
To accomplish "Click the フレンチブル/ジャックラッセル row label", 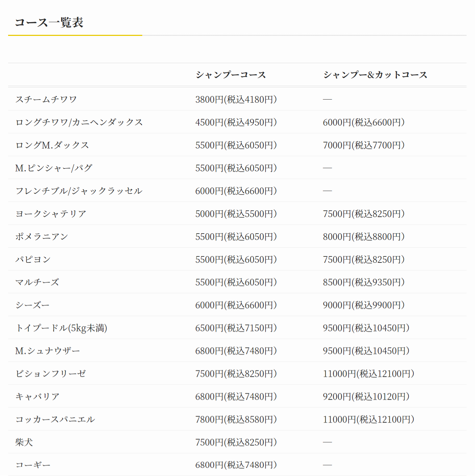I will [x=79, y=191].
